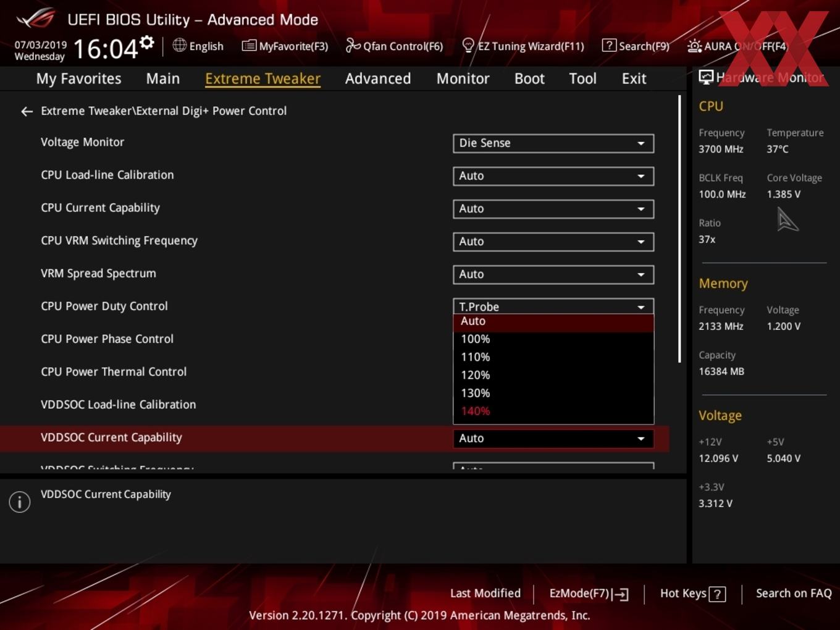Click the breadcrumb Extreme Tweaker\External Digi+ Power Control
The height and width of the screenshot is (630, 840).
[164, 111]
